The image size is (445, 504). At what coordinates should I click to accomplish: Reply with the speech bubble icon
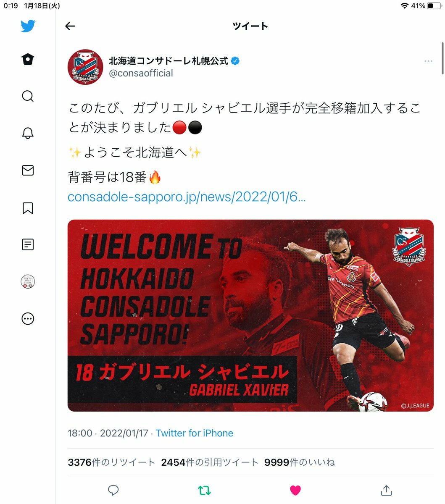(113, 490)
